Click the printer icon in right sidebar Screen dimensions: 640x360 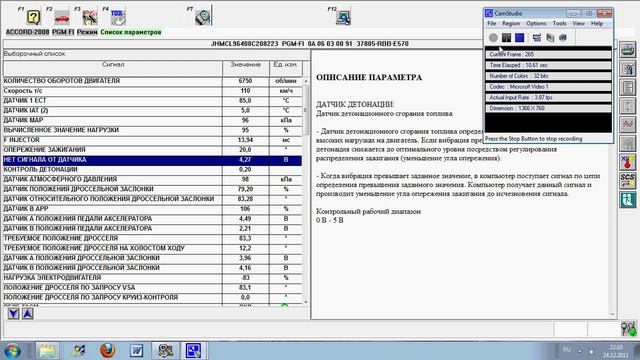[x=627, y=49]
